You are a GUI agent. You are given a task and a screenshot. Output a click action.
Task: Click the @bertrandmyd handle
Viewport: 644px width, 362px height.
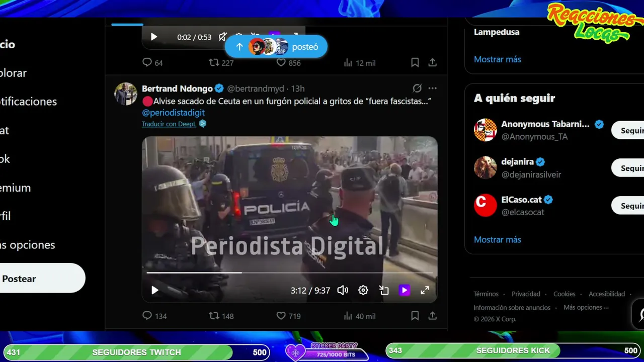point(256,88)
